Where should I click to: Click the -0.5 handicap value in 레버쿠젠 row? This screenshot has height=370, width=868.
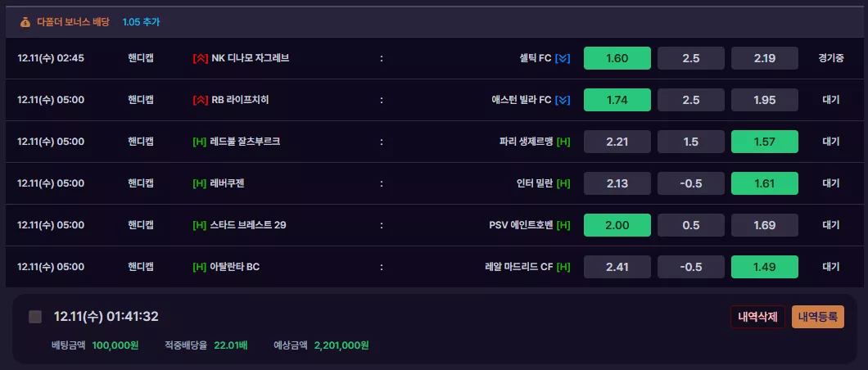click(x=691, y=183)
